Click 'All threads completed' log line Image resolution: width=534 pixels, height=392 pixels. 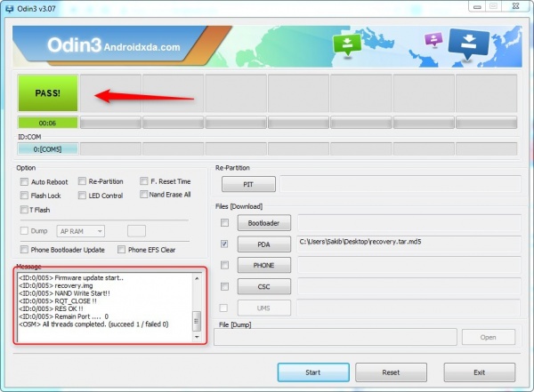pos(93,324)
